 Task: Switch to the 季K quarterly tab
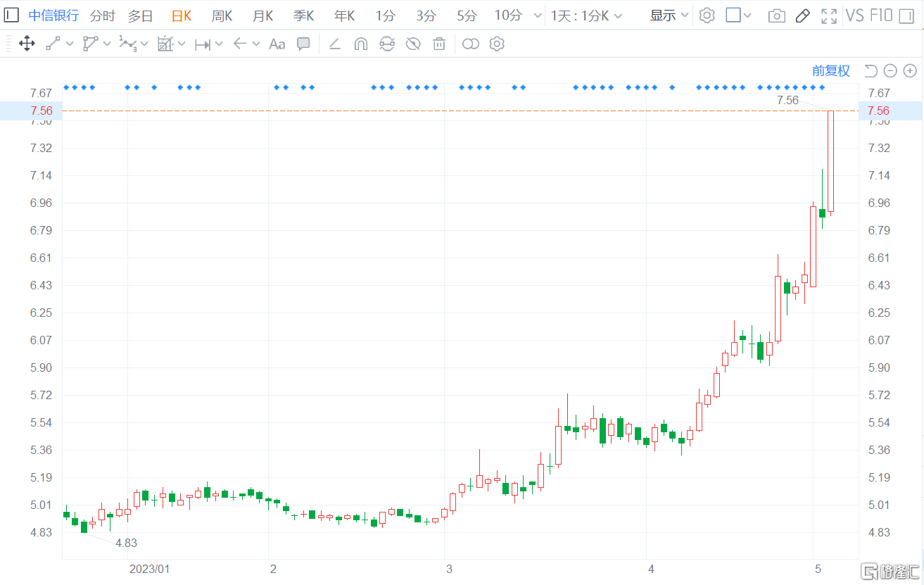point(303,15)
